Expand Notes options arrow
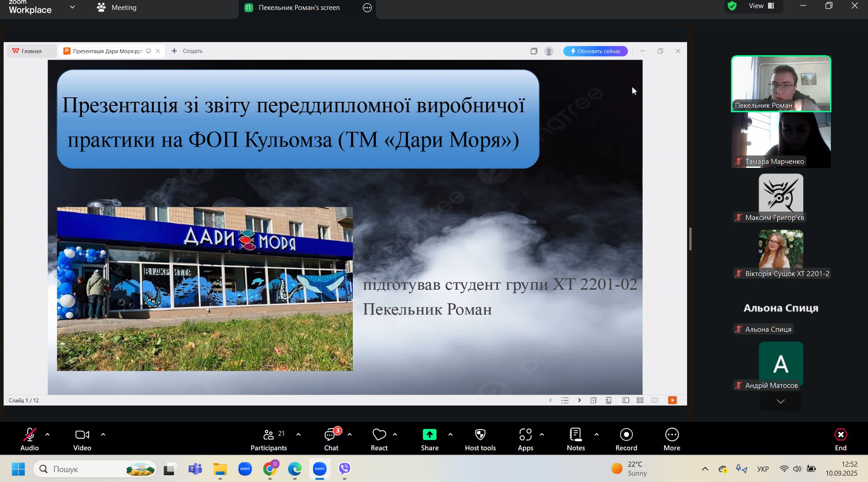 pyautogui.click(x=597, y=434)
